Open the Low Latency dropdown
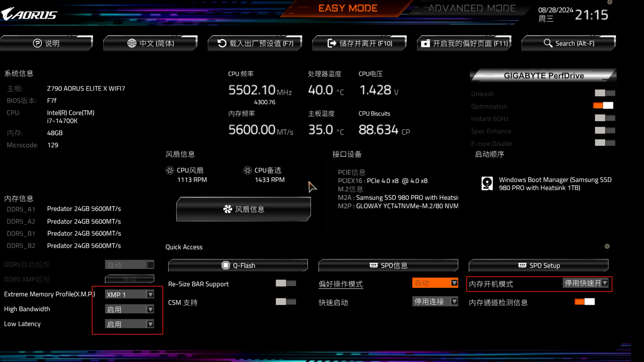This screenshot has height=362, width=644. (x=129, y=324)
